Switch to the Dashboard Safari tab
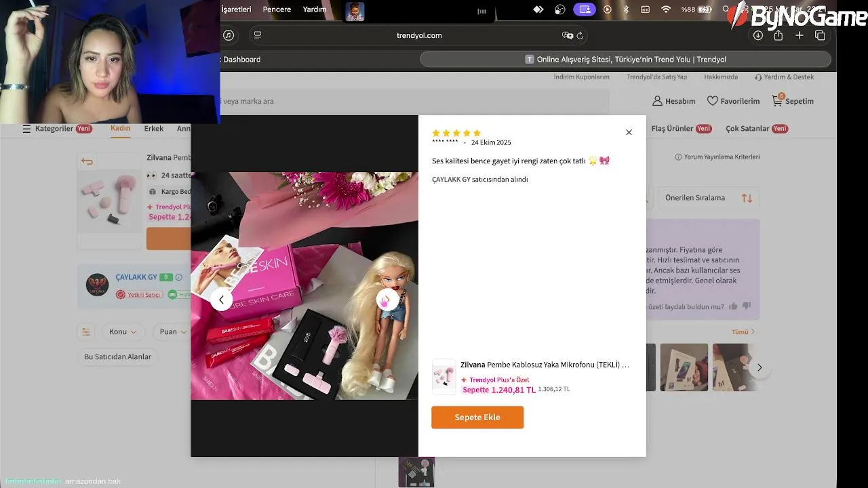The image size is (868, 488). [241, 60]
